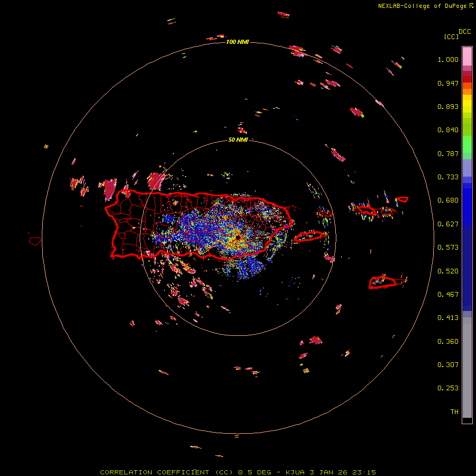Click the 0.360 legend value
The image size is (476, 476).
448,342
